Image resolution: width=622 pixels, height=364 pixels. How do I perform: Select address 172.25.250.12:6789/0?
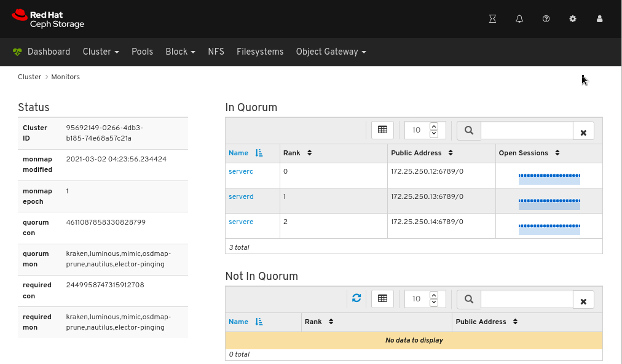[x=427, y=171]
